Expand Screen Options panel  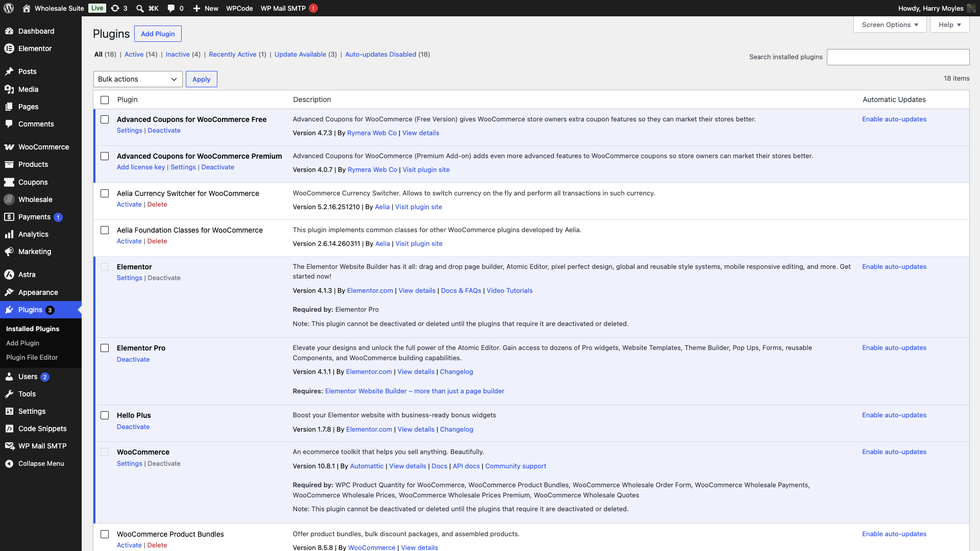coord(890,24)
